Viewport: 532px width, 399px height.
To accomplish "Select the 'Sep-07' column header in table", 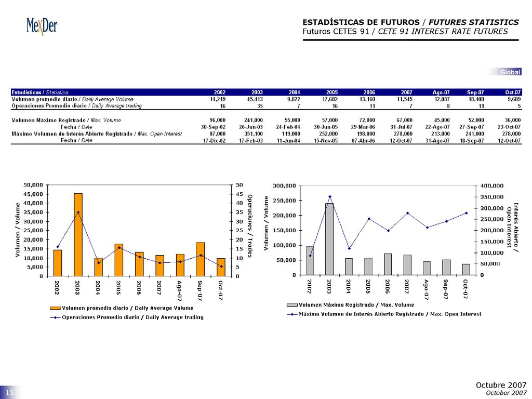I will [x=475, y=92].
